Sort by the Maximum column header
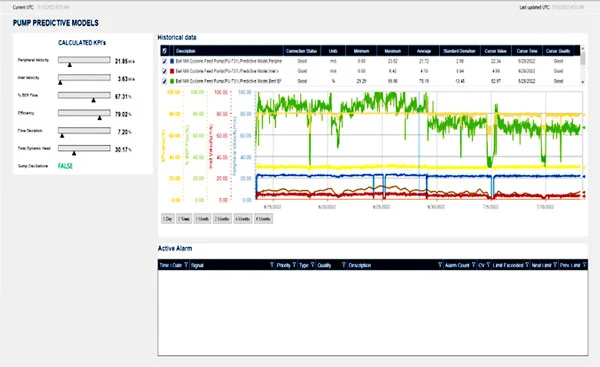 [x=393, y=51]
